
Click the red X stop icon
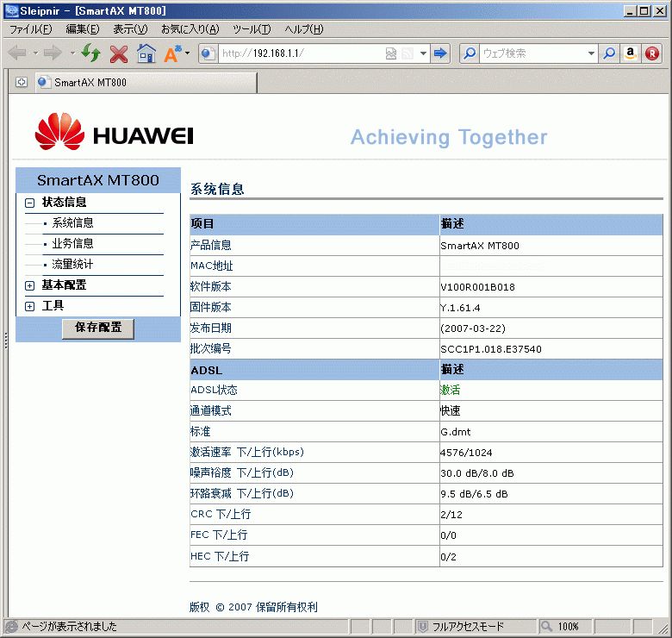(x=119, y=53)
